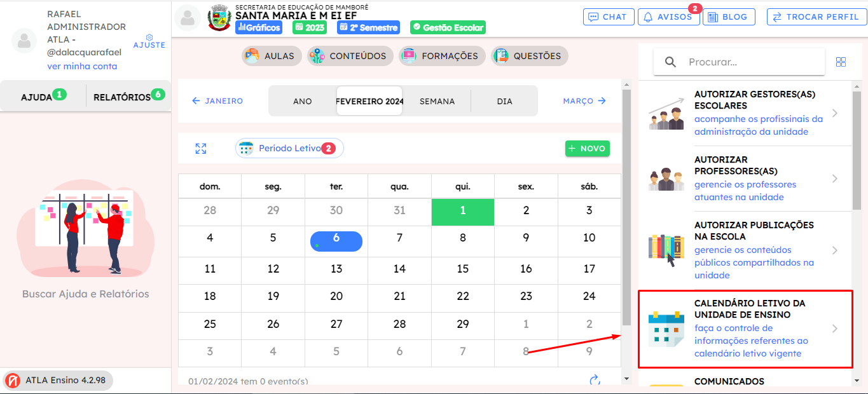This screenshot has width=868, height=394.
Task: Click the profile avatar in the top header
Action: (188, 18)
